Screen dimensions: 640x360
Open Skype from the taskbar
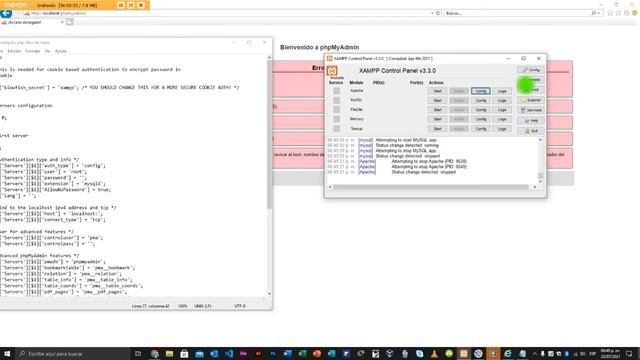pyautogui.click(x=420, y=353)
